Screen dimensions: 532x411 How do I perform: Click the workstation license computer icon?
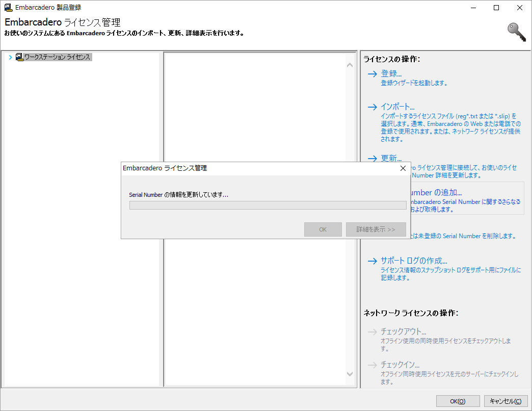[19, 57]
